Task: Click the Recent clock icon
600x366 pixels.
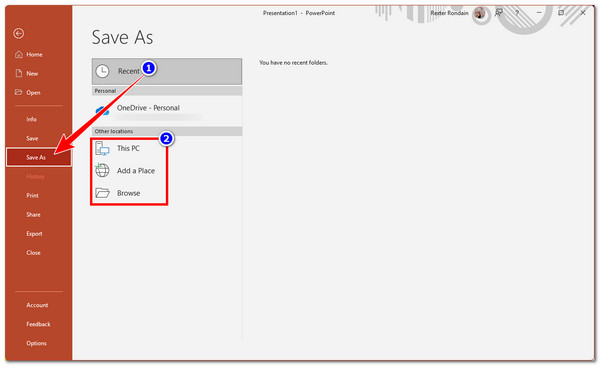Action: [102, 71]
